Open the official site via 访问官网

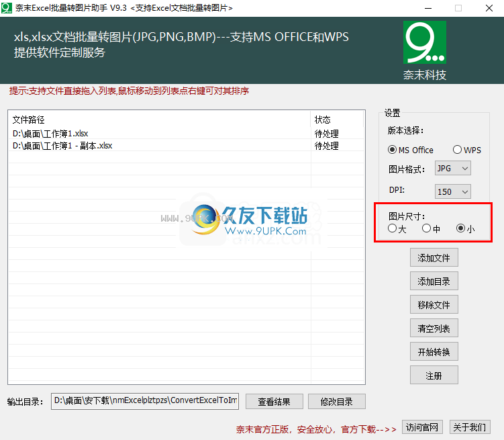click(422, 427)
